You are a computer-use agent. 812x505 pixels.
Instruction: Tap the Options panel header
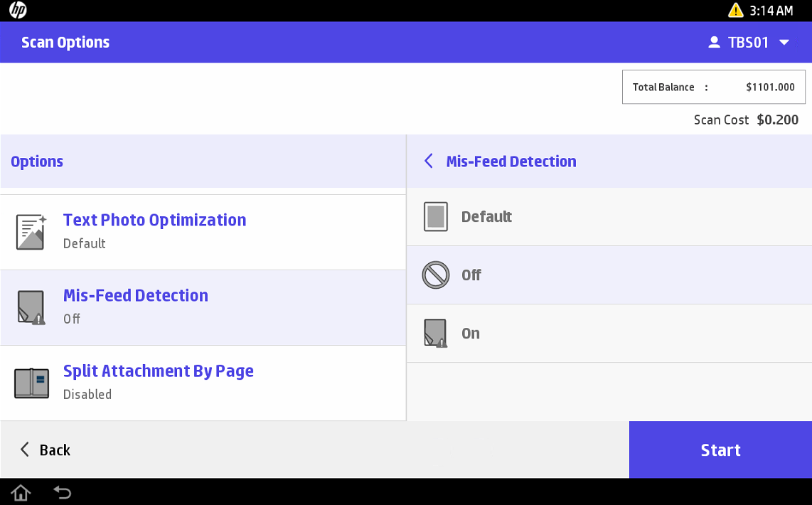pyautogui.click(x=203, y=161)
